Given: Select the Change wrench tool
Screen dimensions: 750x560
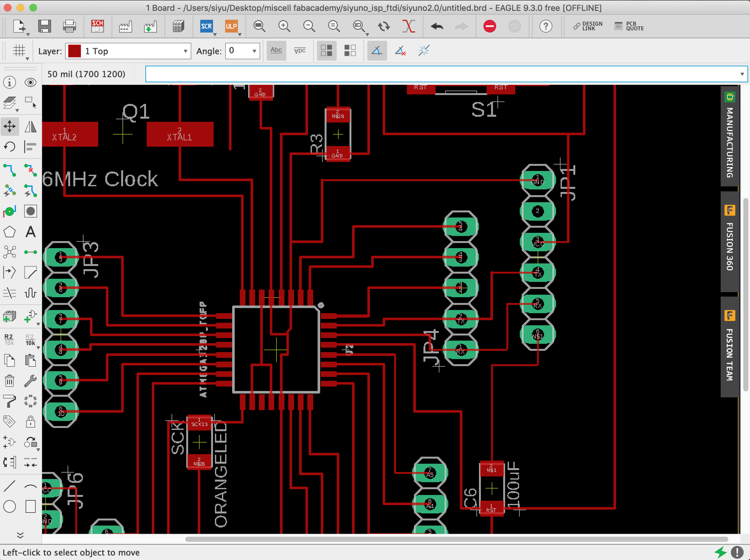Looking at the screenshot, I should point(31,381).
